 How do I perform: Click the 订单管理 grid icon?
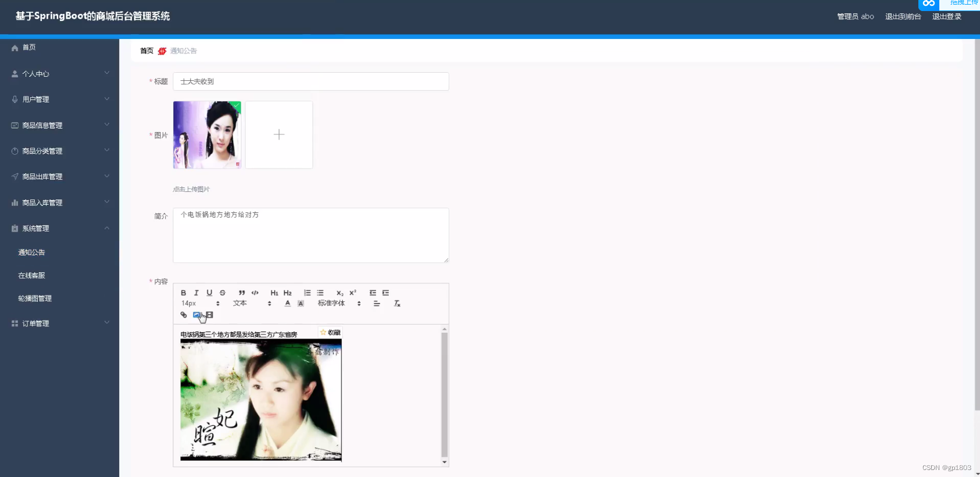click(15, 323)
